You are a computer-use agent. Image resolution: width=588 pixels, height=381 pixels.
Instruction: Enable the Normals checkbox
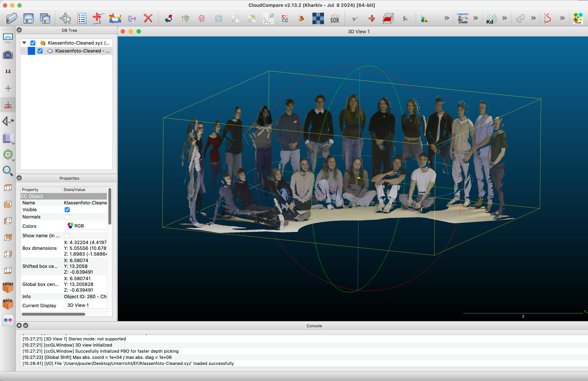(67, 217)
